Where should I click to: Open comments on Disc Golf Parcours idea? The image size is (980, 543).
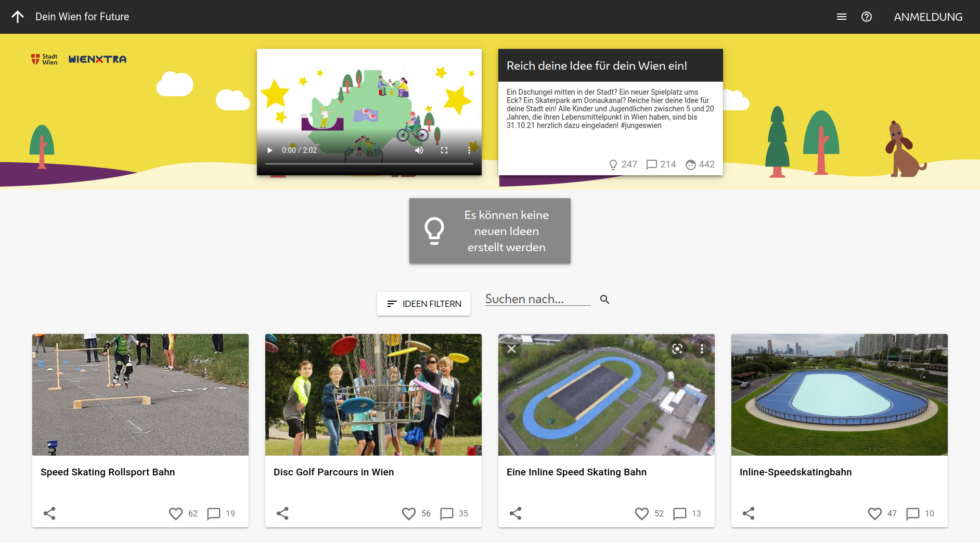(x=447, y=513)
